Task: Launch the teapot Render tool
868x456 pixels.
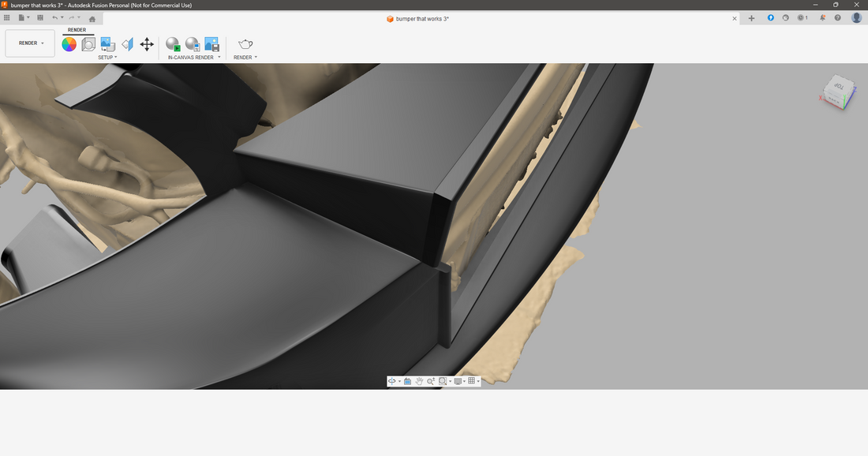Action: 245,44
